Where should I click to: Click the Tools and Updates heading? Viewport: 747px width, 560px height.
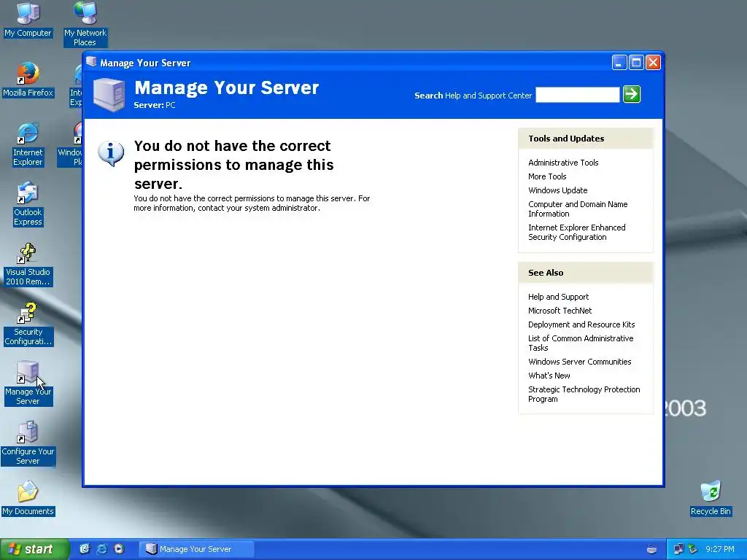pyautogui.click(x=566, y=139)
